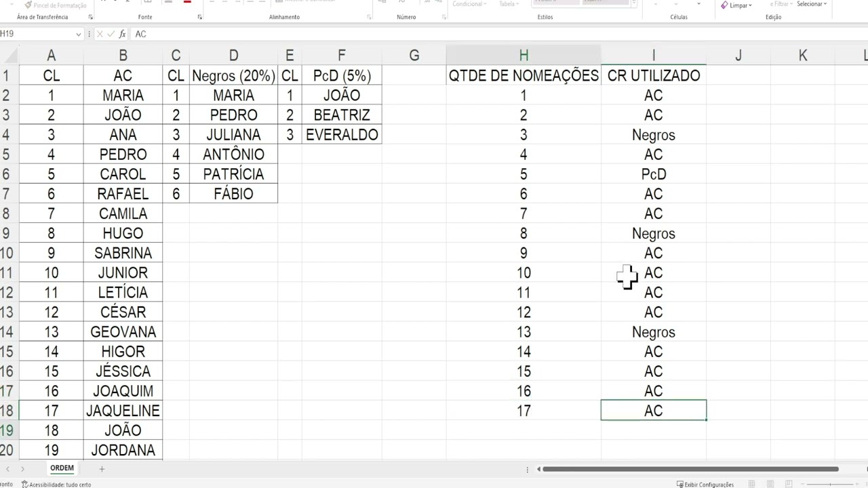
Task: Open the Fonte group dialog launcher
Action: coord(199,17)
